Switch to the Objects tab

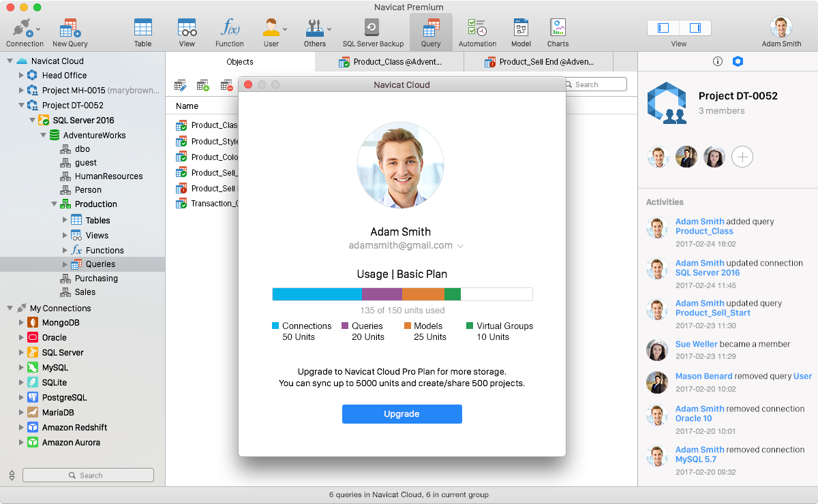240,62
